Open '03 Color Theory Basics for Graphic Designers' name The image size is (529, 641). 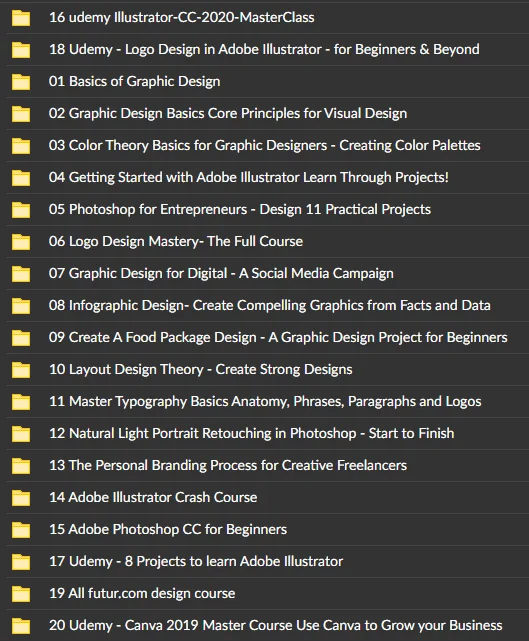coord(264,145)
